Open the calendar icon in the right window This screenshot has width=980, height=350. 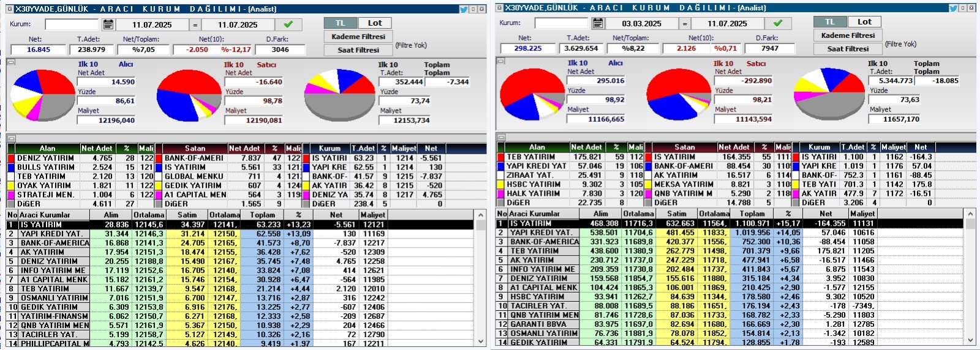(598, 24)
